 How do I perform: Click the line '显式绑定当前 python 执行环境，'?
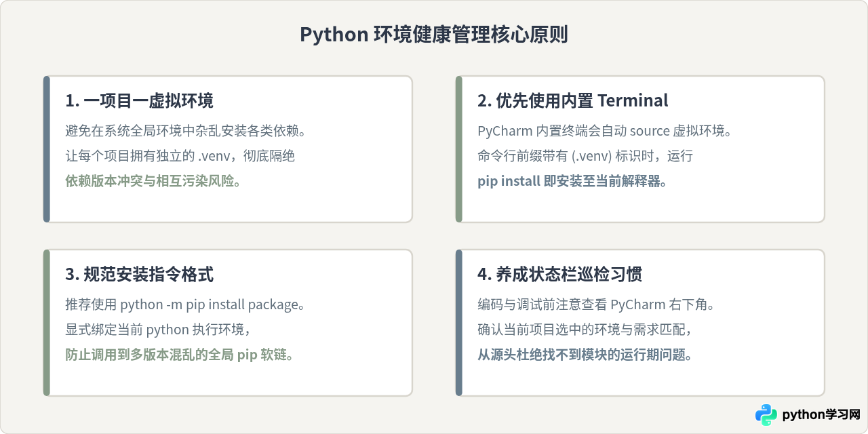coord(159,330)
